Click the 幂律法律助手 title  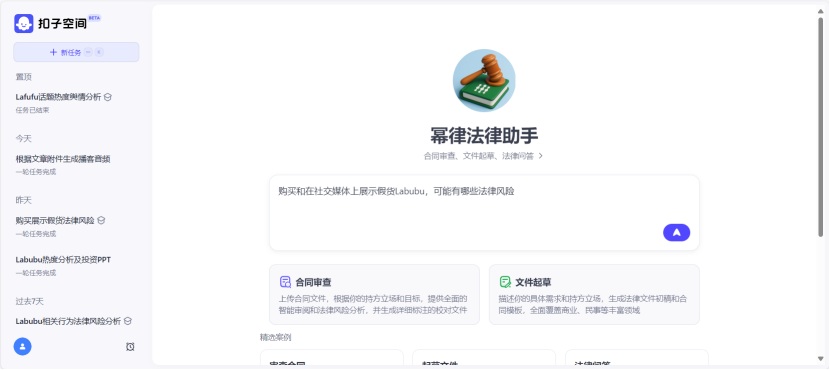click(x=484, y=136)
